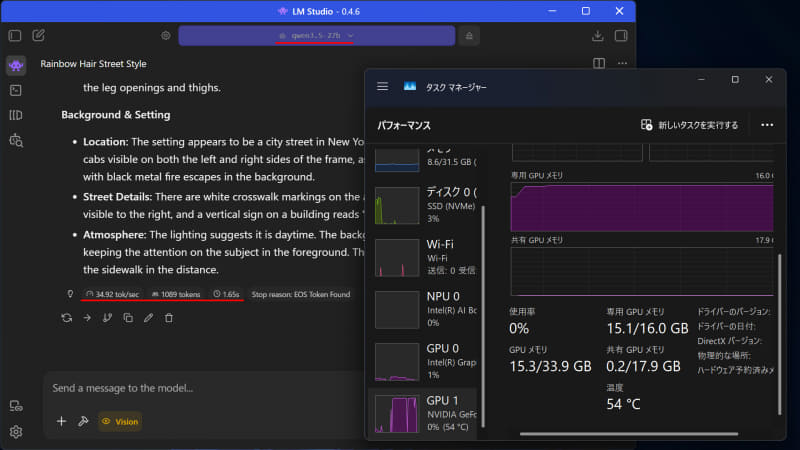Select the GPU 1 NVIDIA item
Screen dimensions: 800x450
(423, 413)
